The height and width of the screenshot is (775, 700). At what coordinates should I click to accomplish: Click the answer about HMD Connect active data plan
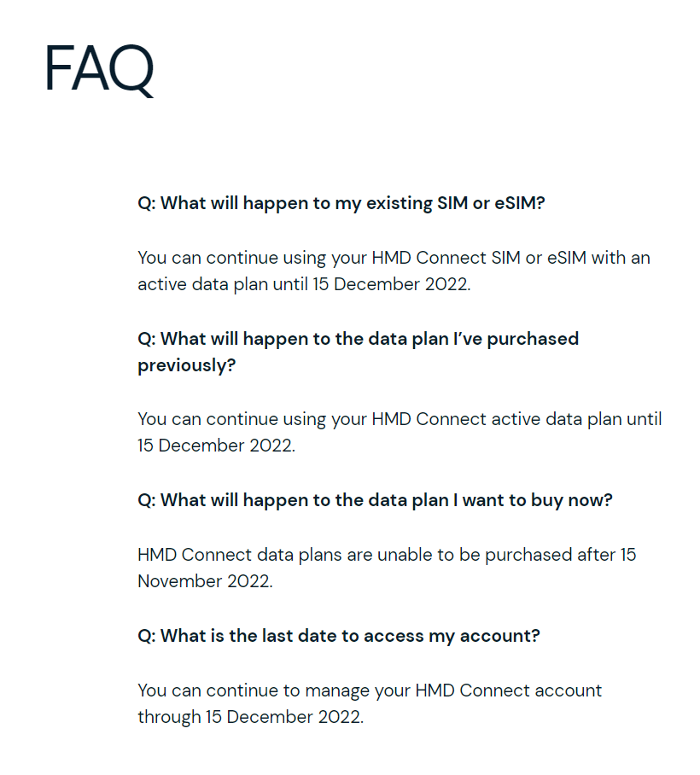pos(400,432)
